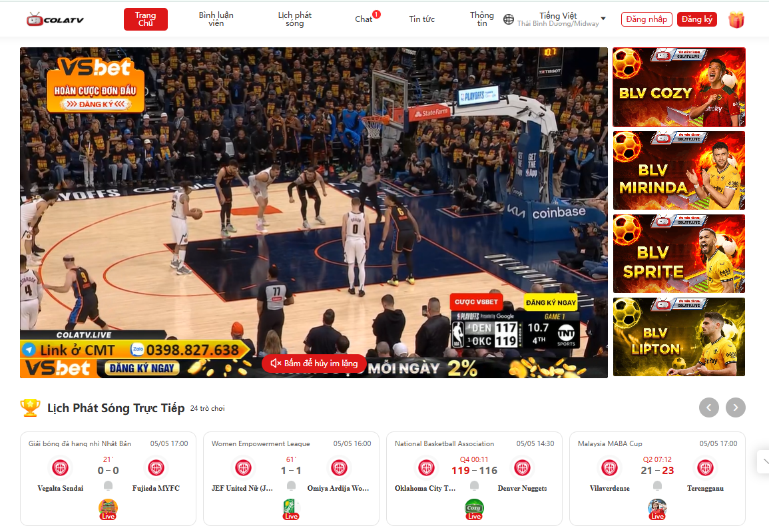
Task: Click the COLATV logo
Action: (x=55, y=19)
